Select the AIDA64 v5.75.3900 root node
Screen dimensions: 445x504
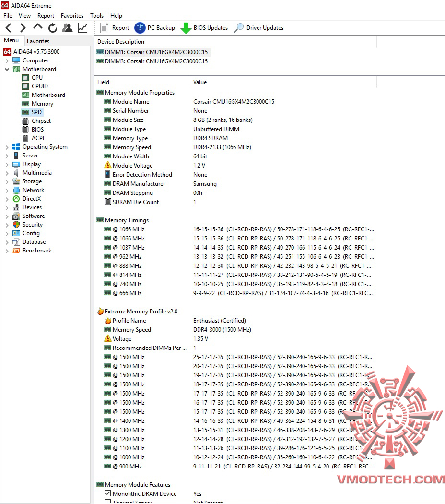pos(32,52)
